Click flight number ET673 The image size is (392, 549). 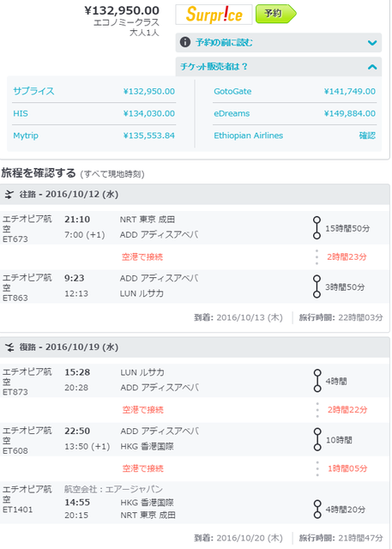(15, 239)
